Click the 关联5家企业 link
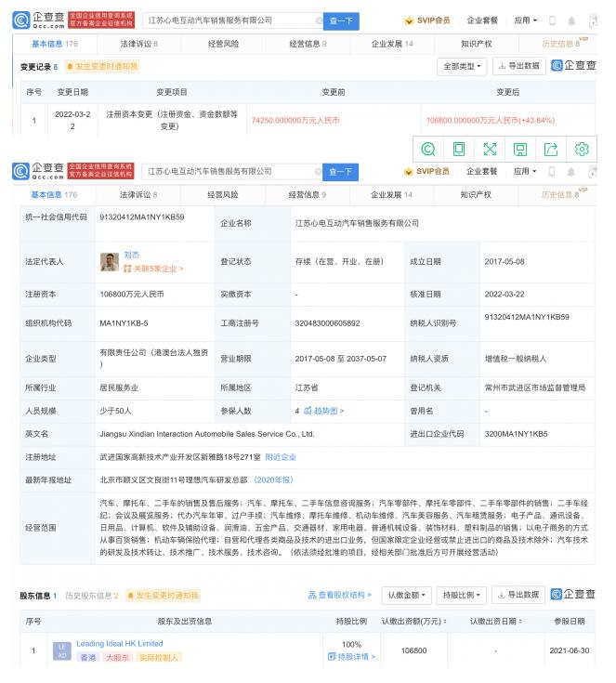 click(x=153, y=269)
